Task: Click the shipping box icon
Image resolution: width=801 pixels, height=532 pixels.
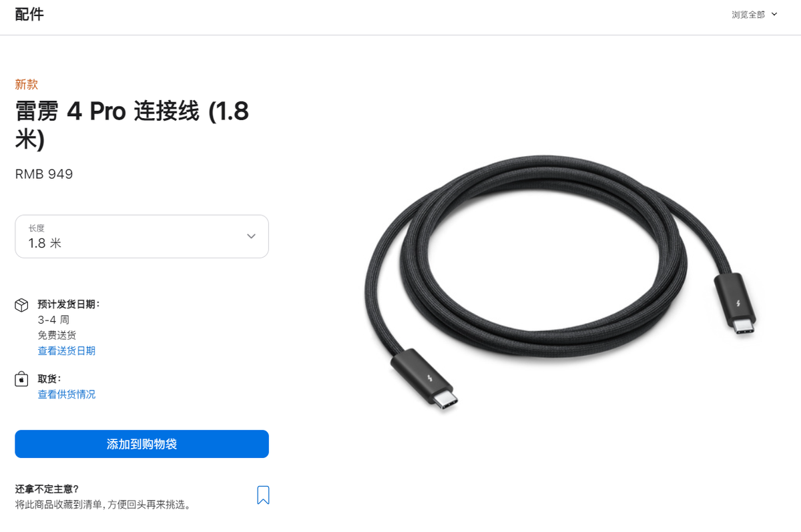Action: (x=21, y=305)
